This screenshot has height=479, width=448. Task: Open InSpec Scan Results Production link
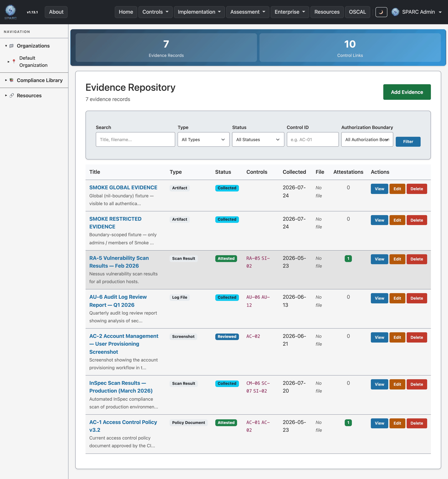[x=121, y=387]
